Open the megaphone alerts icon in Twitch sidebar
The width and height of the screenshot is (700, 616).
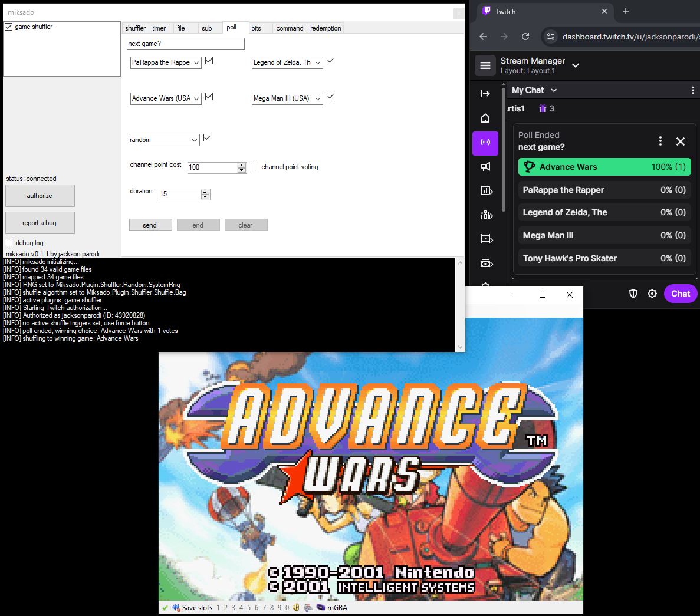pyautogui.click(x=485, y=166)
